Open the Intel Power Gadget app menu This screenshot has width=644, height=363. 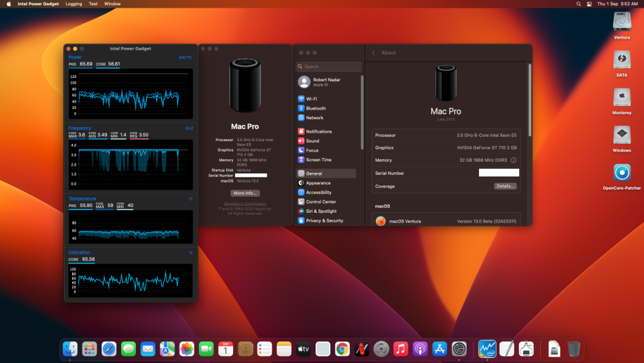(x=38, y=4)
